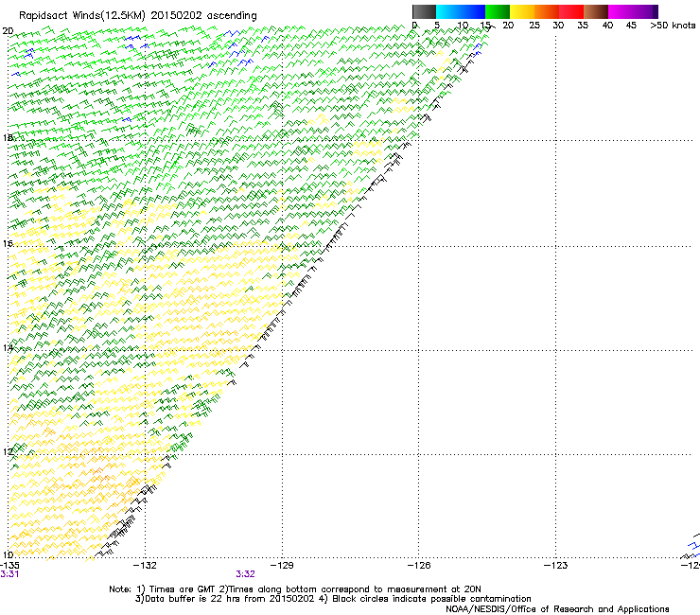700x615 pixels.
Task: Click the legend label 35
Action: pyautogui.click(x=583, y=25)
